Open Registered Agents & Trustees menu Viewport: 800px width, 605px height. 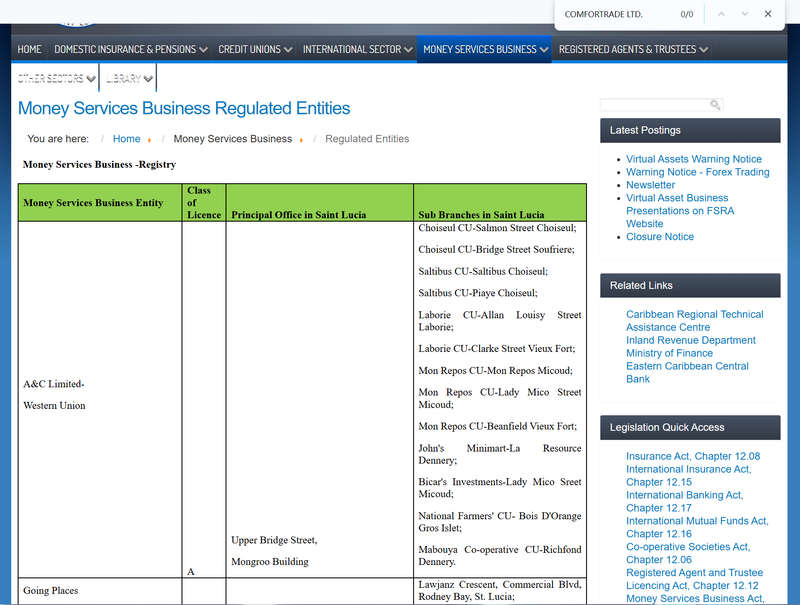coord(633,49)
